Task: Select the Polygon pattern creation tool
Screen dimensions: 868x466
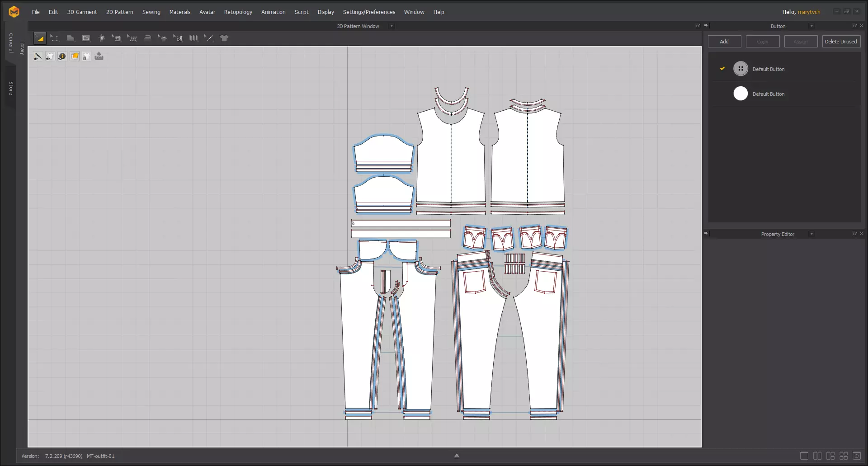Action: tap(71, 38)
